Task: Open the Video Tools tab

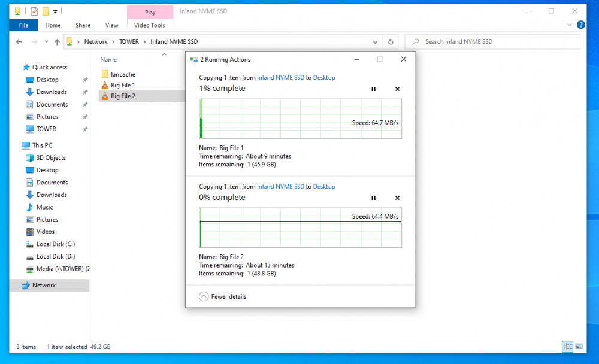Action: tap(150, 25)
